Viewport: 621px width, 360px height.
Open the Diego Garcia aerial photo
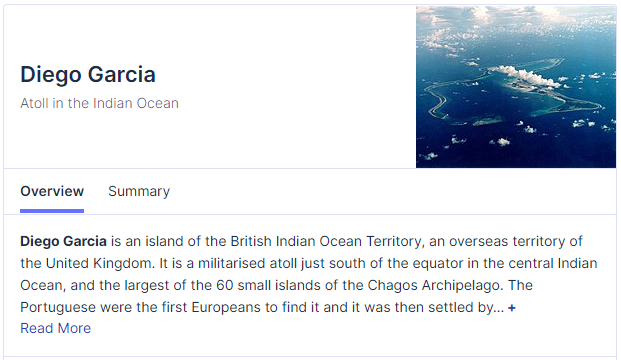pyautogui.click(x=516, y=87)
